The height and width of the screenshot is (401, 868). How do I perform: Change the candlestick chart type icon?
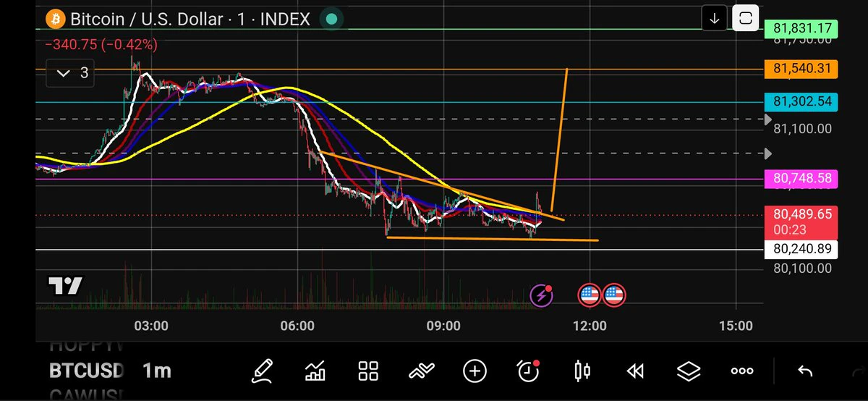(x=582, y=371)
